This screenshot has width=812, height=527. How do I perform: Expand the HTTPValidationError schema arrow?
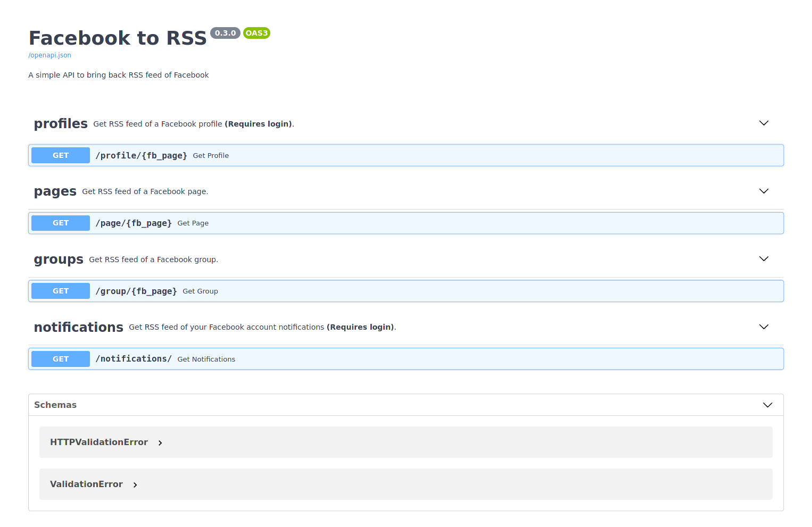point(160,443)
